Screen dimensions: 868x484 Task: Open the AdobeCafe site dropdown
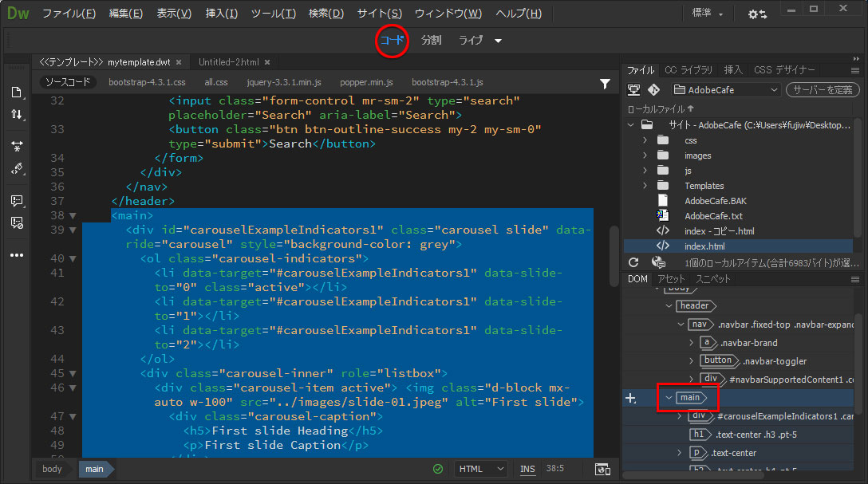pyautogui.click(x=725, y=90)
